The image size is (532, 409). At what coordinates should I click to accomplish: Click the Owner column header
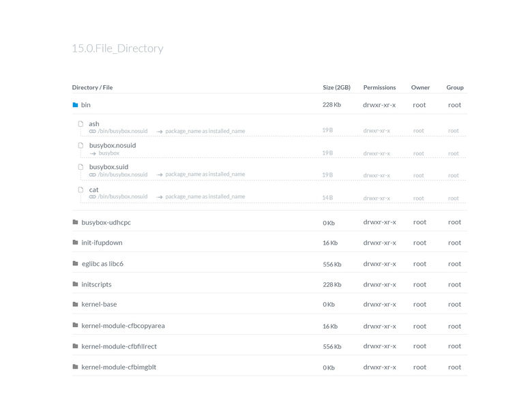pyautogui.click(x=420, y=87)
